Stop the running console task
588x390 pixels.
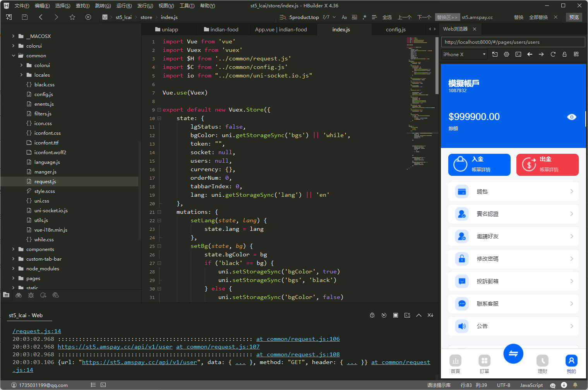point(395,315)
